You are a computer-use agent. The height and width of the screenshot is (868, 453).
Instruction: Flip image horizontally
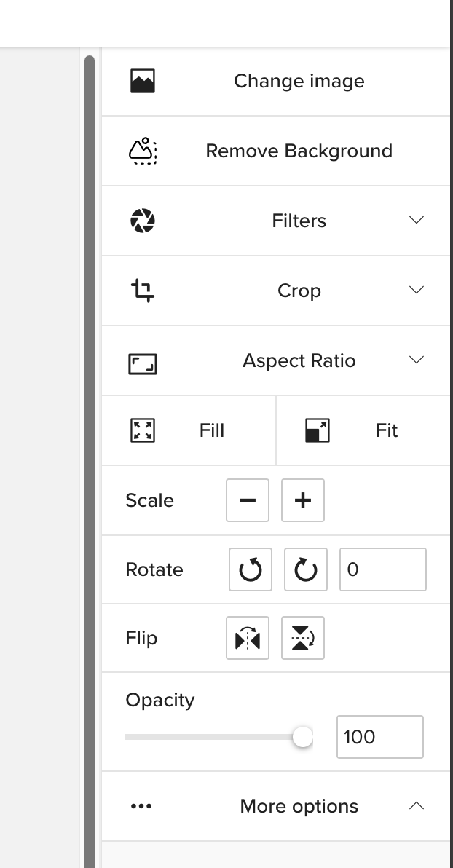[248, 639]
